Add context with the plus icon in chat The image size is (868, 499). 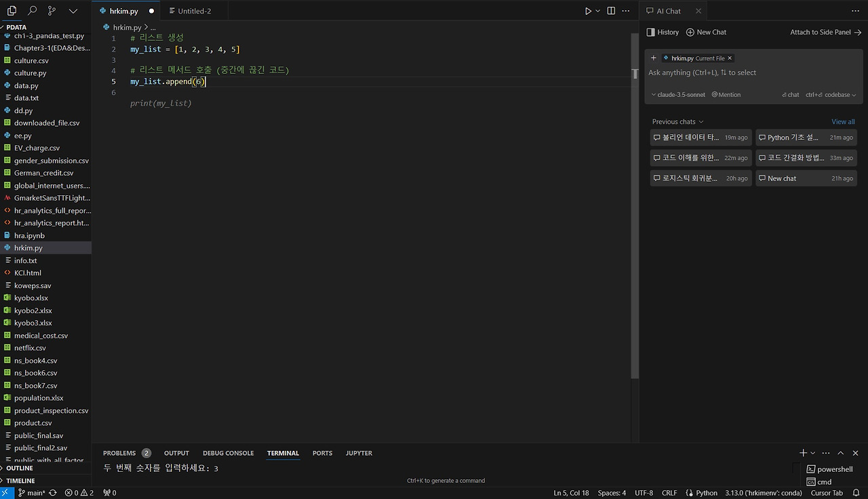[654, 58]
